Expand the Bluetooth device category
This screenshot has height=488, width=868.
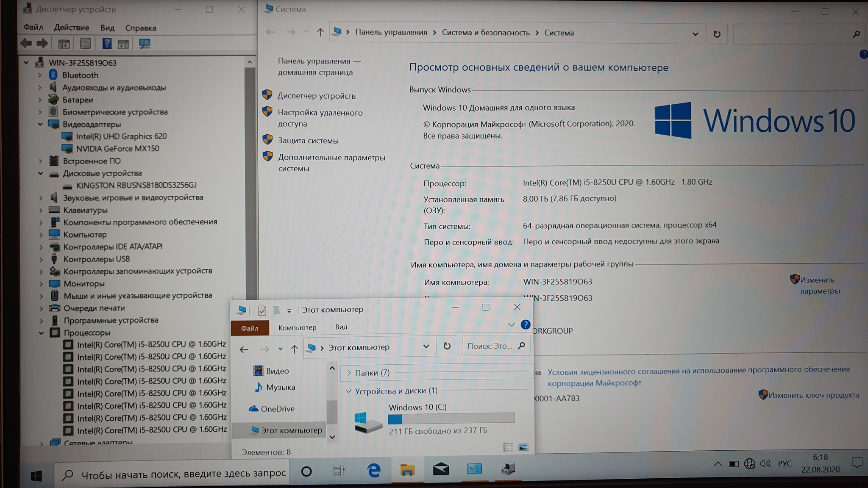pyautogui.click(x=40, y=75)
